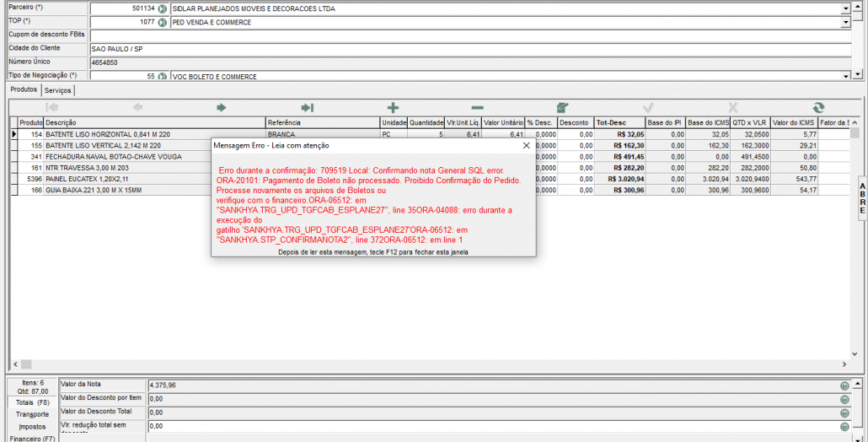
Task: Click the next record arrow icon
Action: pyautogui.click(x=222, y=107)
